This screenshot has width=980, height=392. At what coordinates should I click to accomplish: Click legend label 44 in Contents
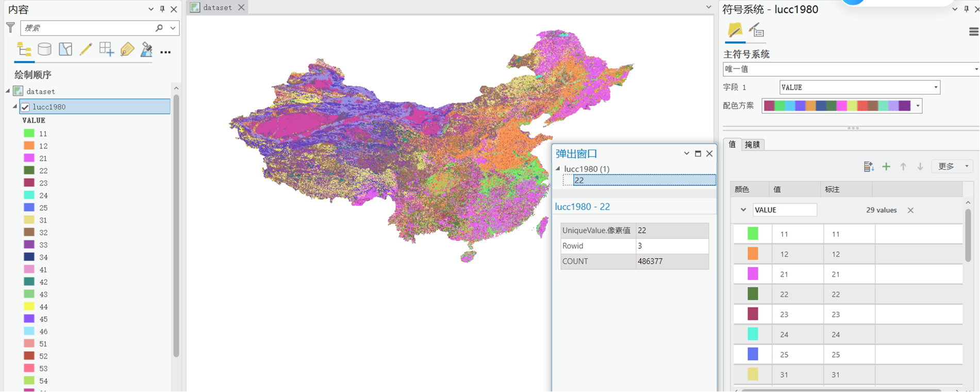coord(43,307)
